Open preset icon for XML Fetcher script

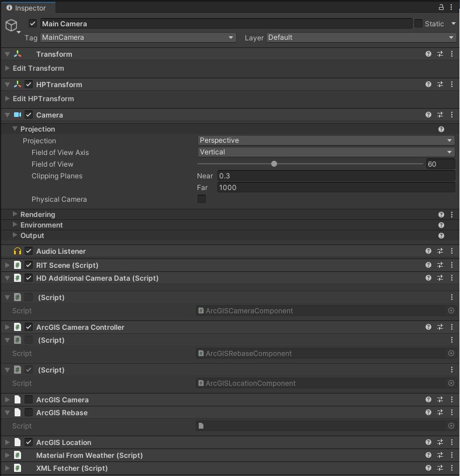(x=440, y=468)
